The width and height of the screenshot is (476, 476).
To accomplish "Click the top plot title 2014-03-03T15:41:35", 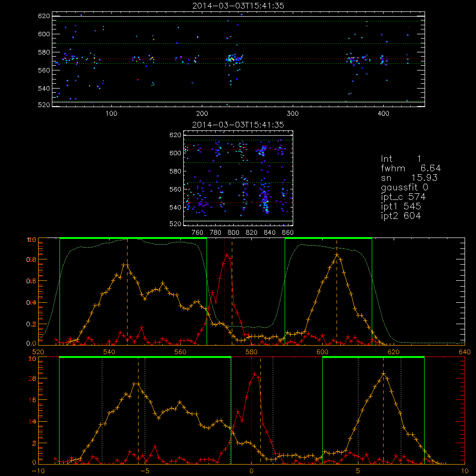I will coord(238,6).
